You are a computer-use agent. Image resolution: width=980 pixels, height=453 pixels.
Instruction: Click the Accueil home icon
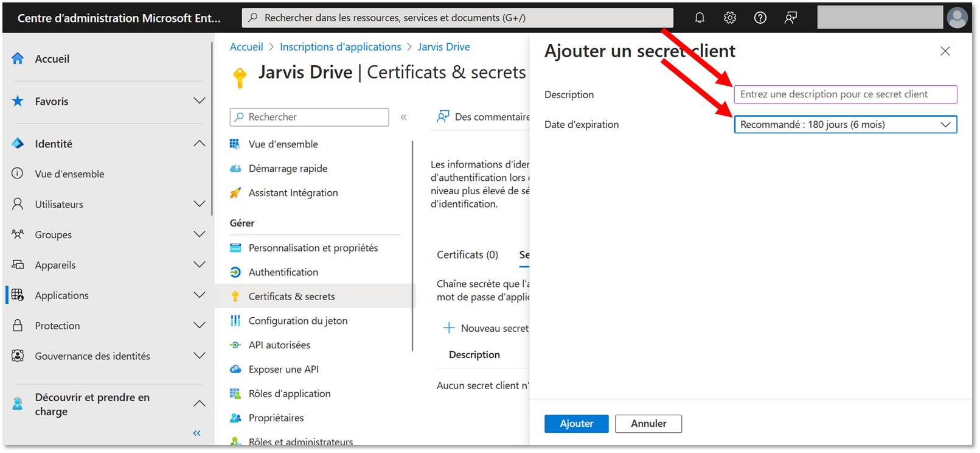(18, 58)
